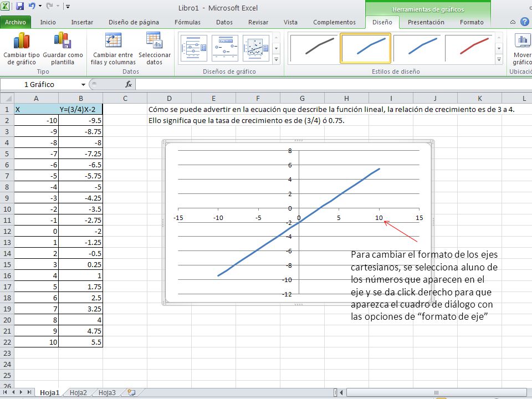The height and width of the screenshot is (399, 532).
Task: Switch to the Vista tab
Action: pos(290,22)
